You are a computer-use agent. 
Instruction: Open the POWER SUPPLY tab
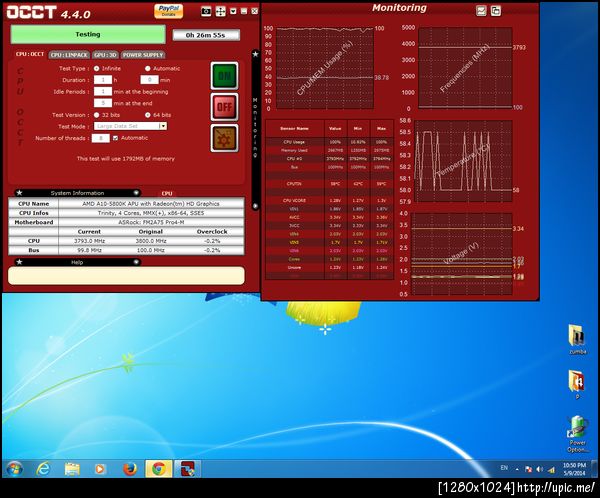(x=143, y=55)
